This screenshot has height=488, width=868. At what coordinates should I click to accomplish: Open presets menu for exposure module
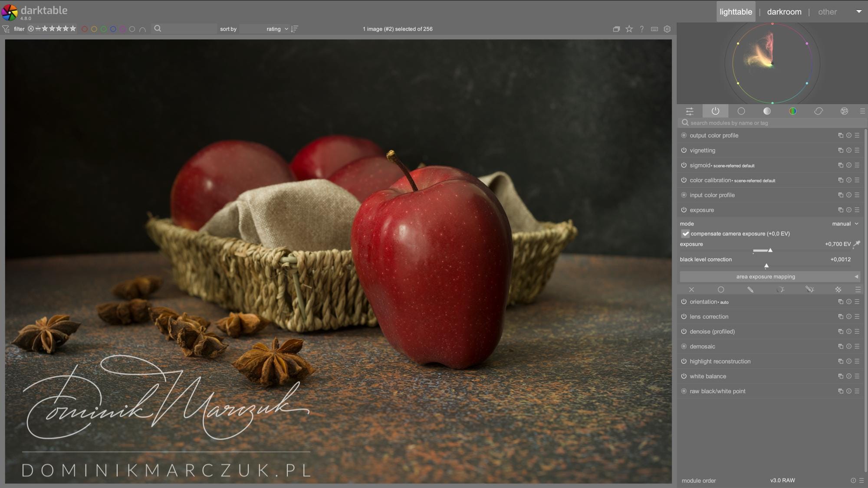click(x=857, y=210)
